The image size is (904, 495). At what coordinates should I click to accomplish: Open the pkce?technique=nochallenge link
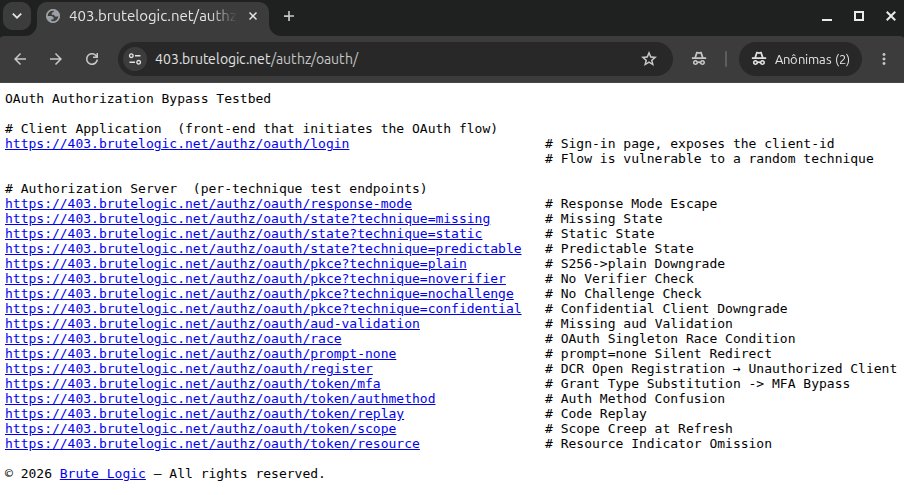coord(259,293)
